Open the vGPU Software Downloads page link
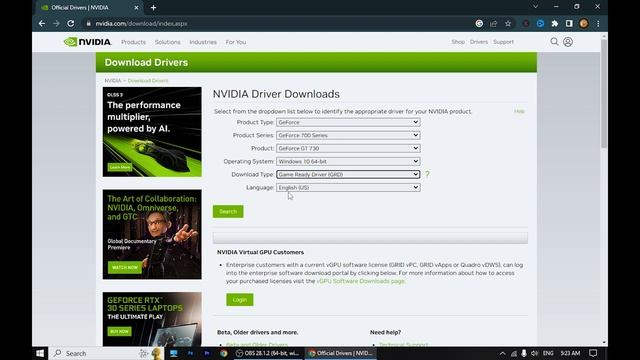This screenshot has height=360, width=640. pos(360,281)
